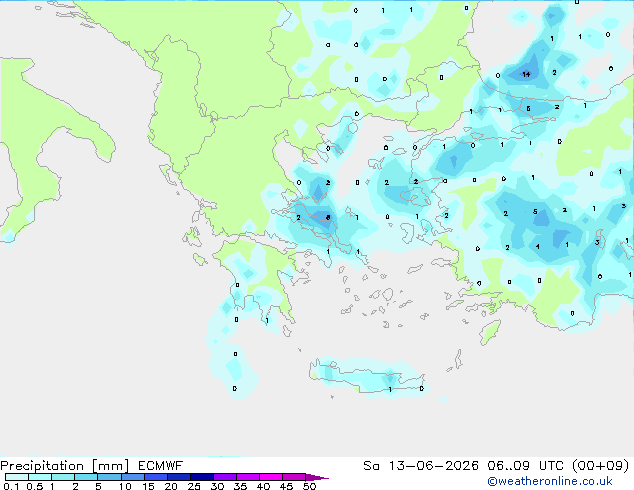This screenshot has width=634, height=490.
Task: Click the 'Precipitation [mm]' title text
Action: coord(64,466)
